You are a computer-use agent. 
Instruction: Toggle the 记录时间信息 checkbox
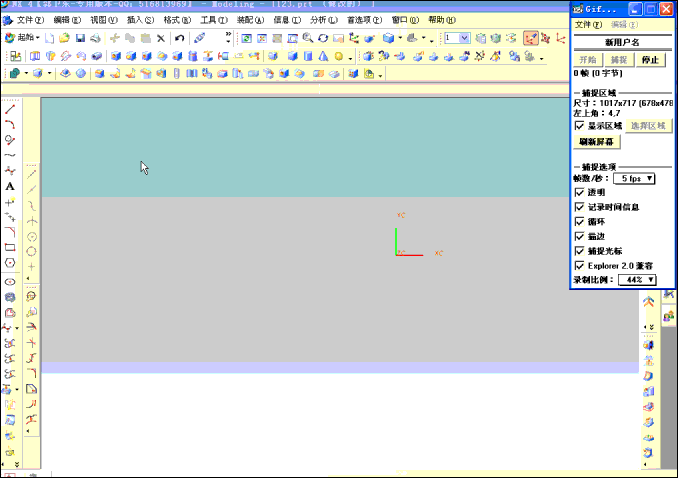(x=579, y=207)
